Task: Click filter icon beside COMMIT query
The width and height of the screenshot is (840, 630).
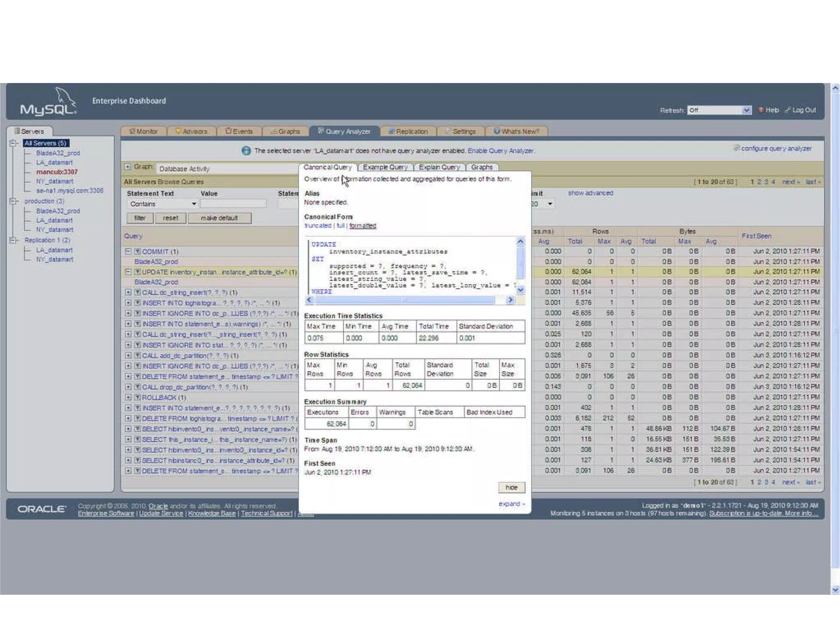Action: click(137, 251)
